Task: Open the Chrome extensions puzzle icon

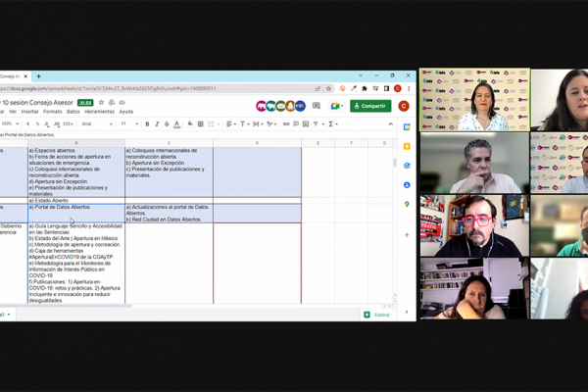Action: [x=365, y=88]
